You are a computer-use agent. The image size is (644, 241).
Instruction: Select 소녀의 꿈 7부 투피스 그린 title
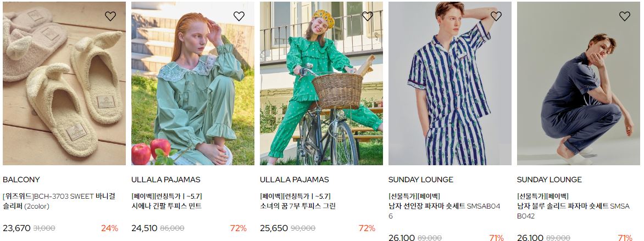[x=298, y=206]
